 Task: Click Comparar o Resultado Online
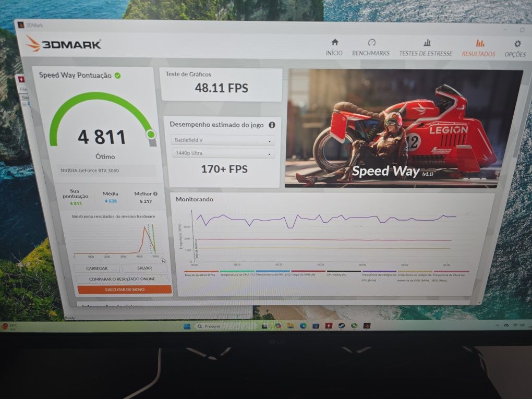[122, 279]
